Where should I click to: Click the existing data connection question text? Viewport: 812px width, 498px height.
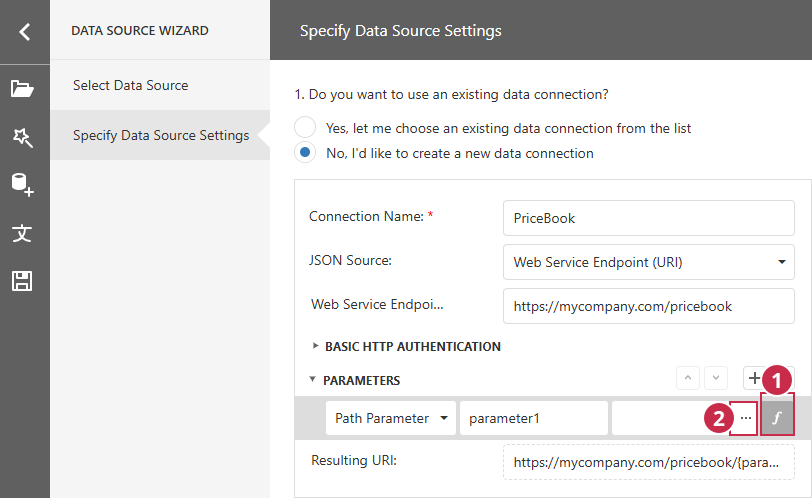coord(451,94)
